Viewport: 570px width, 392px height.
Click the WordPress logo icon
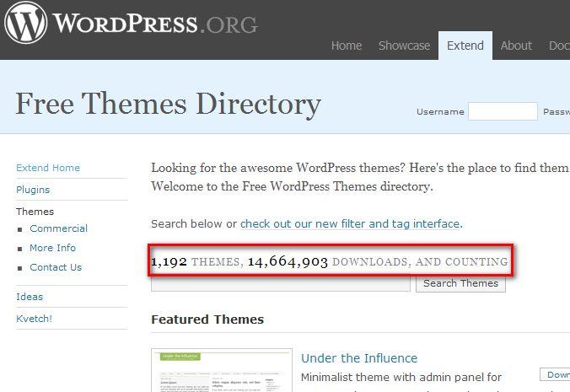26,24
